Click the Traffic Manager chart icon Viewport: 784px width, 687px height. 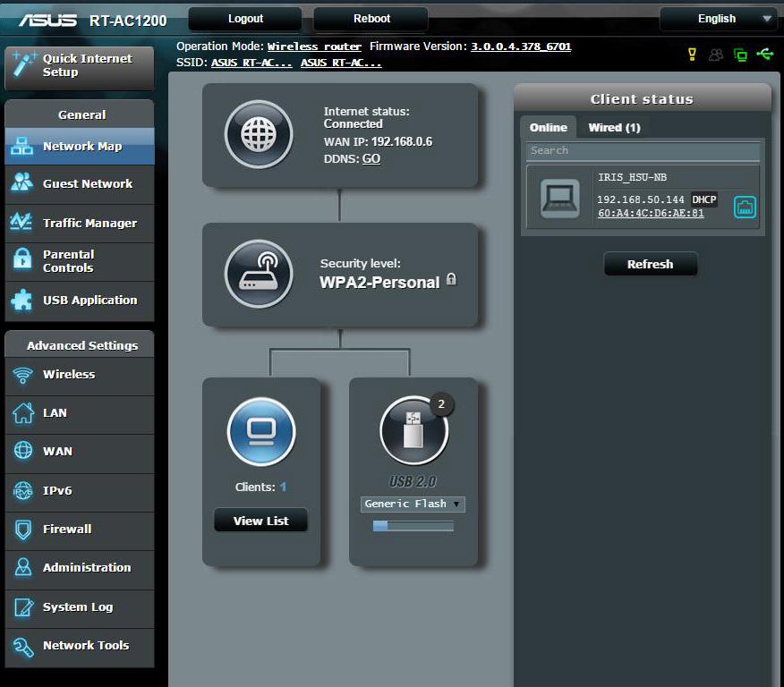click(21, 221)
